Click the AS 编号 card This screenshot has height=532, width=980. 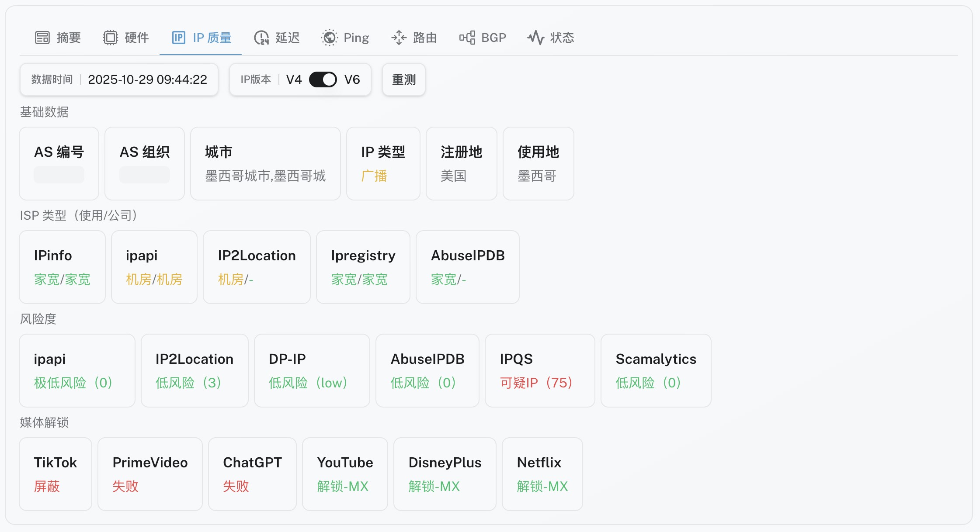[59, 163]
